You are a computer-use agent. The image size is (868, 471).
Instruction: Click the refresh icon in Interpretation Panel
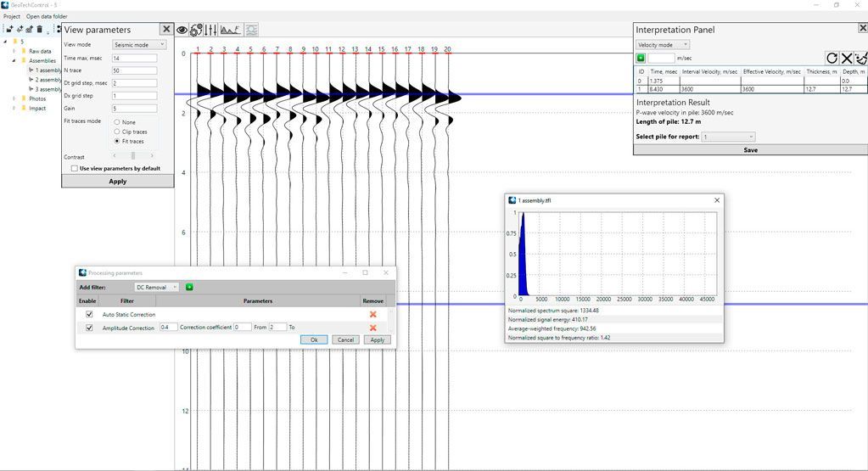click(832, 58)
